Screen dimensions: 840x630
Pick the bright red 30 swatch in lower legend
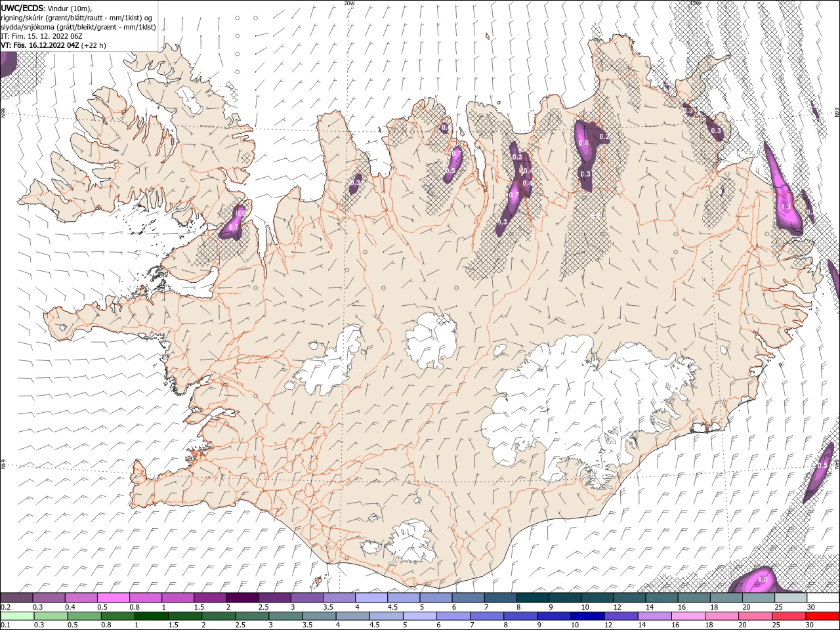point(822,616)
